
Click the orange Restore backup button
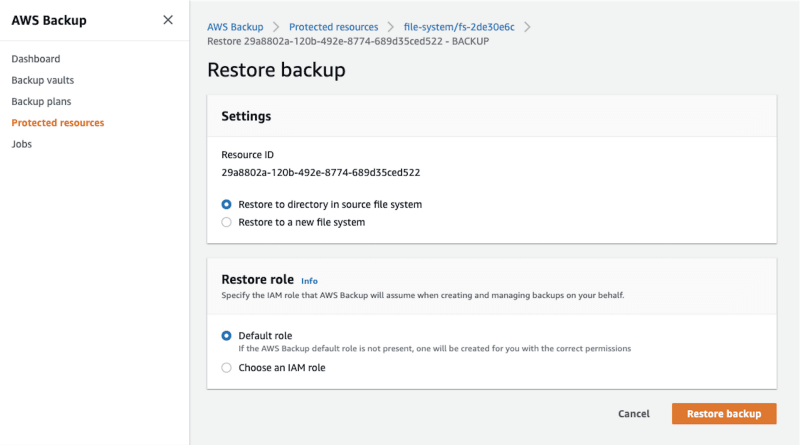[724, 413]
